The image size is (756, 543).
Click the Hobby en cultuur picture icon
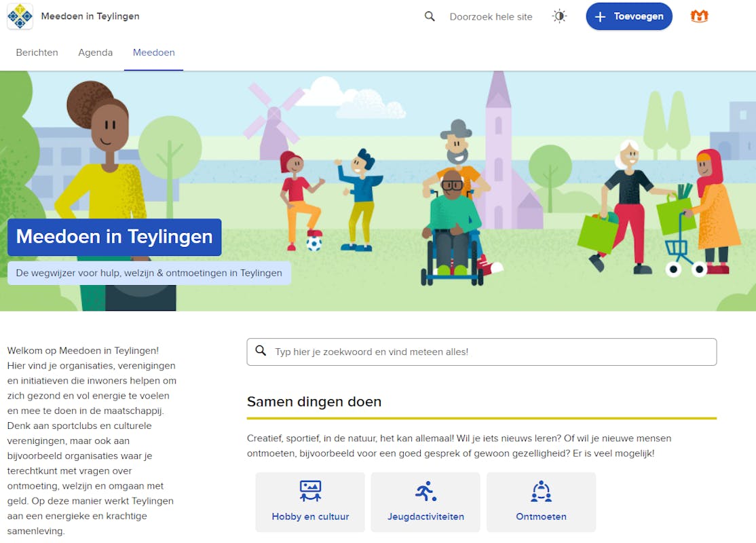pos(310,491)
